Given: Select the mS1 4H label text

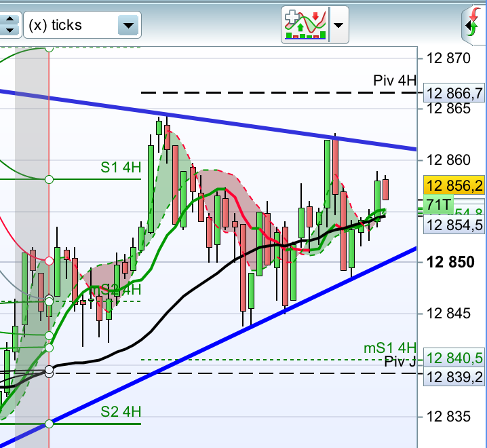Looking at the screenshot, I should tap(390, 348).
